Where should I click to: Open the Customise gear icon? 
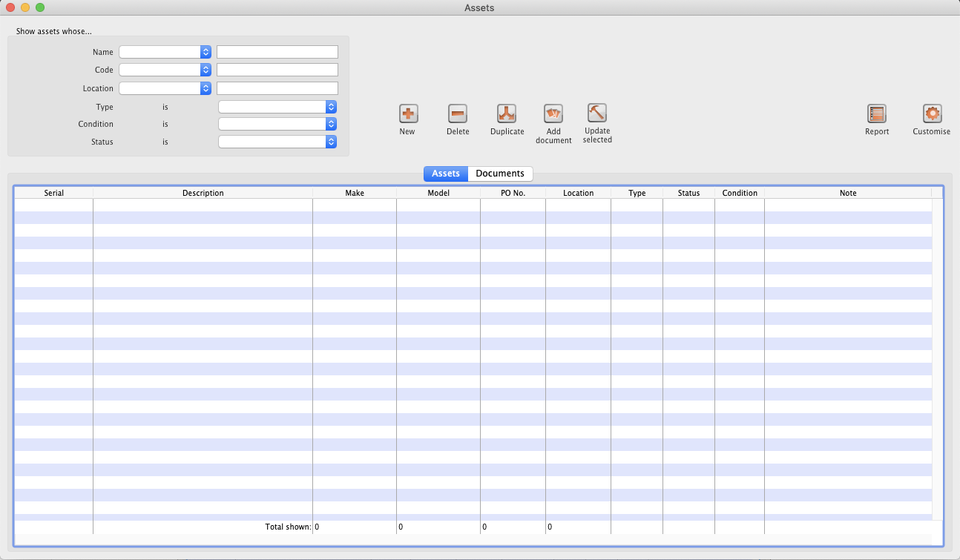coord(932,113)
